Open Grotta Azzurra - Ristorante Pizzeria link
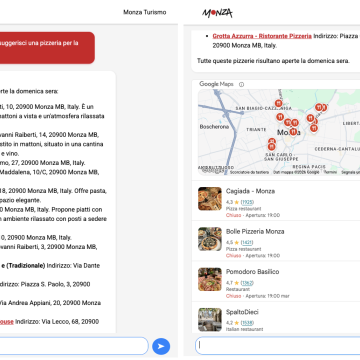This screenshot has height=360, width=360. (x=262, y=36)
